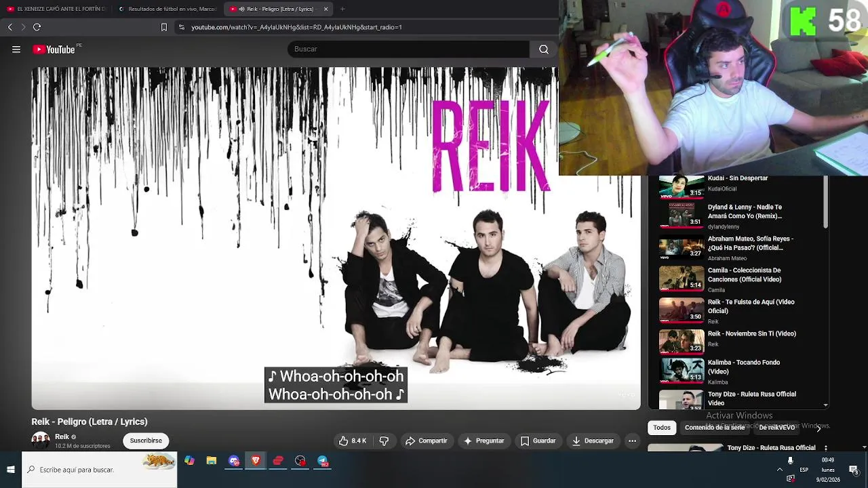868x488 pixels.
Task: Focus the Buscar search field
Action: pos(409,49)
